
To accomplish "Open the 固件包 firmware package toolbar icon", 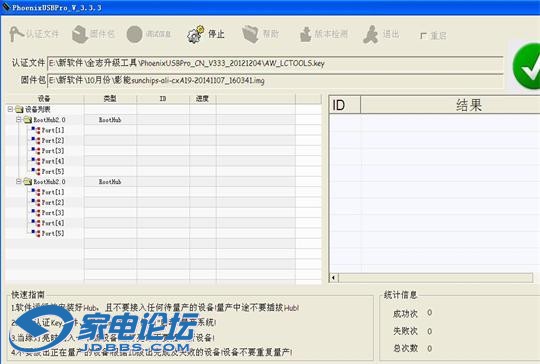I will pos(80,34).
